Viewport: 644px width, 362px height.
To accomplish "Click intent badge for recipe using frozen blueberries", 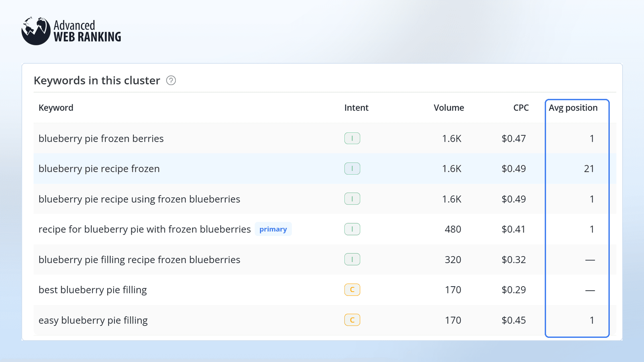I will tap(352, 199).
